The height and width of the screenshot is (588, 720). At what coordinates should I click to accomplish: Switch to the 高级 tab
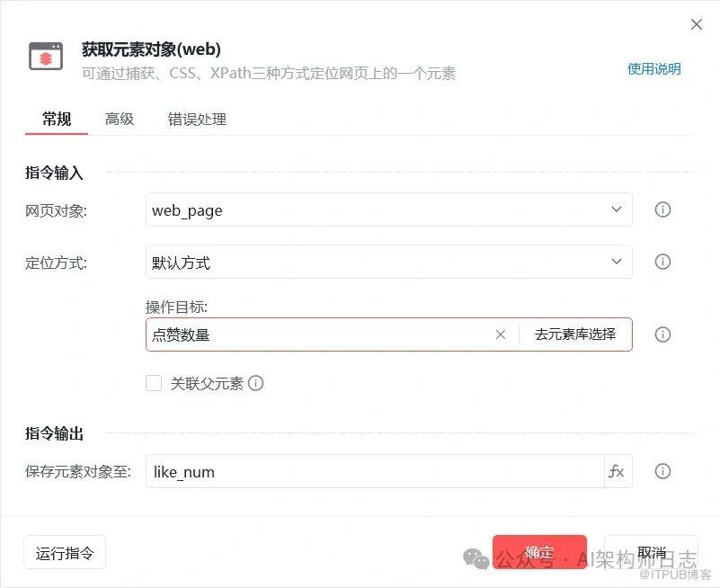coord(120,120)
